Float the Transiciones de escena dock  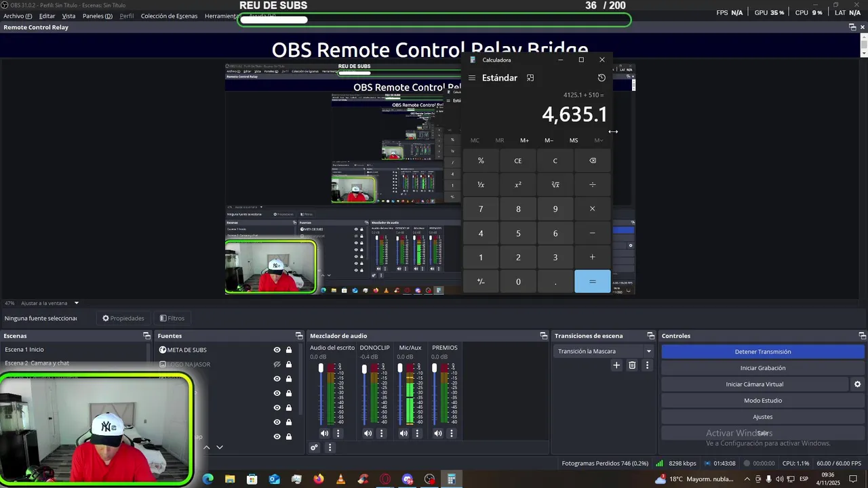(x=650, y=335)
